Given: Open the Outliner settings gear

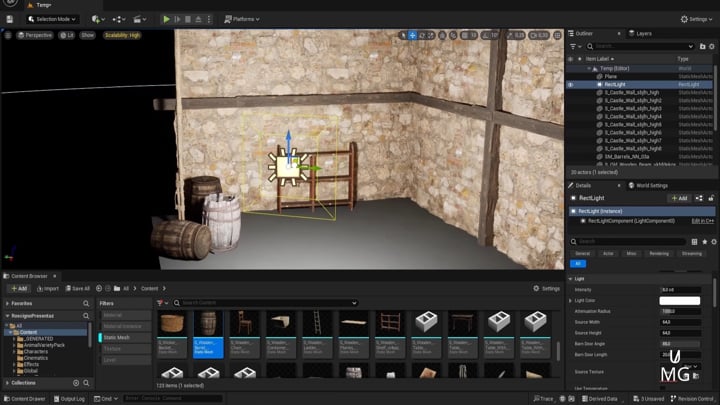Looking at the screenshot, I should tap(712, 46).
